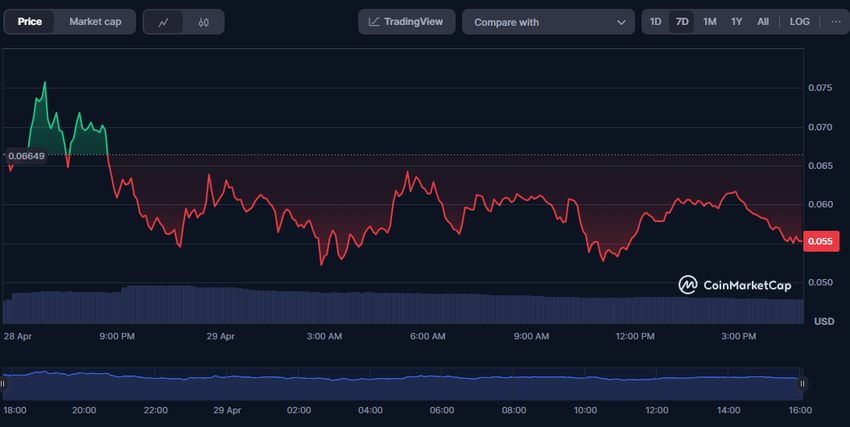
Task: Select the 7D time range
Action: (682, 22)
